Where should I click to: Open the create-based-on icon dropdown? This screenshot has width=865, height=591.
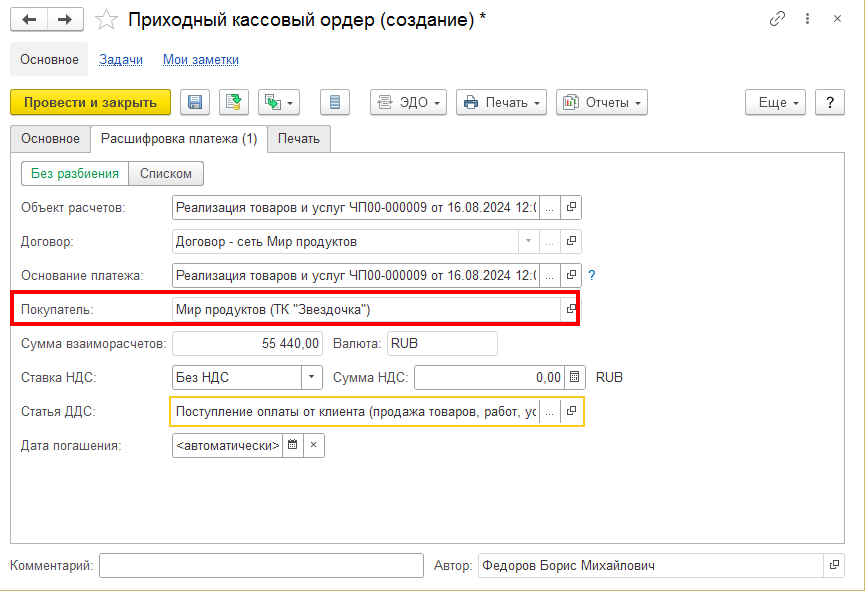pyautogui.click(x=279, y=102)
